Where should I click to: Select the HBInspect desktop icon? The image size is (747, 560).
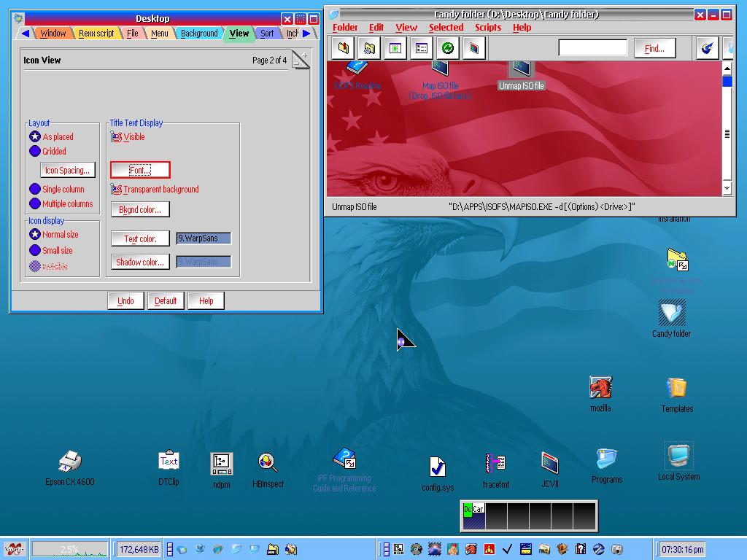coord(267,463)
